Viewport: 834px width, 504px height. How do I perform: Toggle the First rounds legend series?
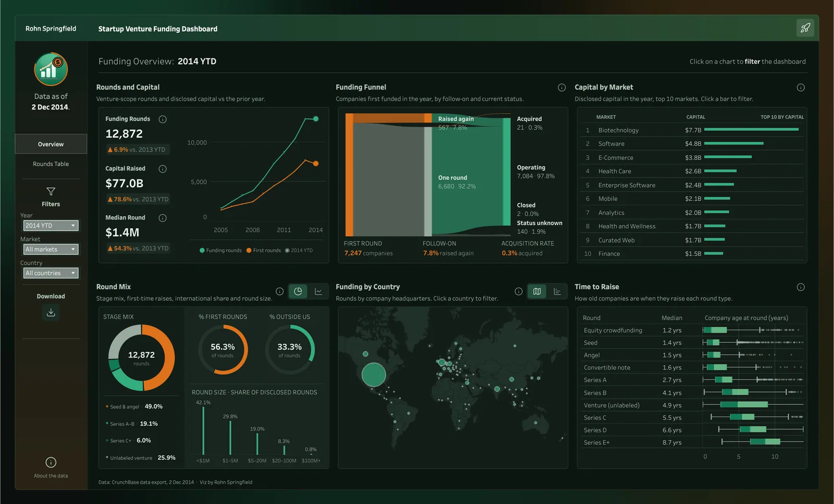coord(263,251)
